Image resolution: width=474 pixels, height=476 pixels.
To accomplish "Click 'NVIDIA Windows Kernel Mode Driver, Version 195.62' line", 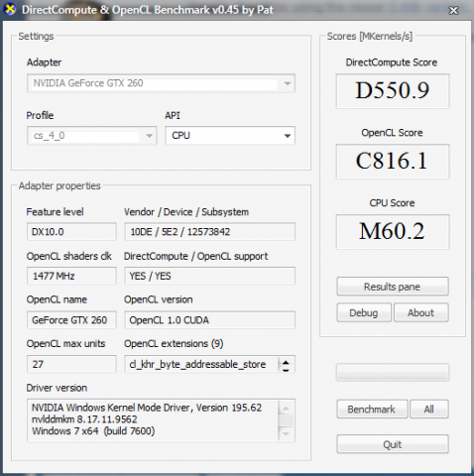I will tap(147, 408).
